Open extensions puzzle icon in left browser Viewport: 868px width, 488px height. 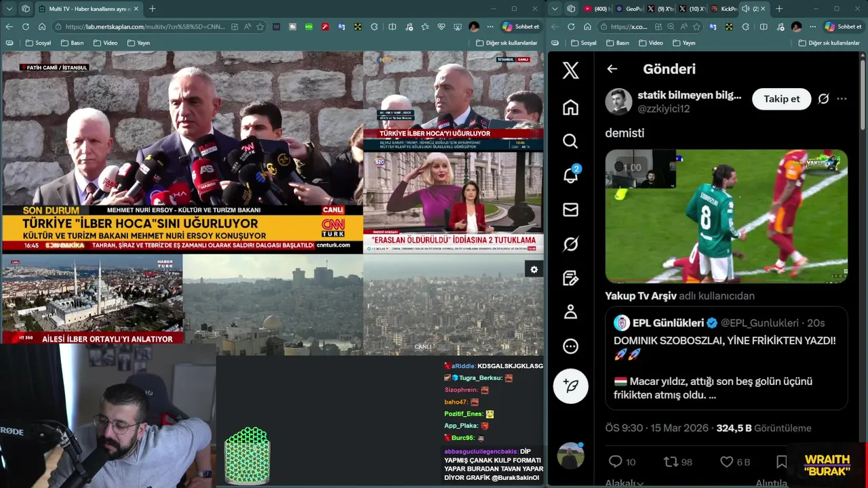pyautogui.click(x=374, y=26)
